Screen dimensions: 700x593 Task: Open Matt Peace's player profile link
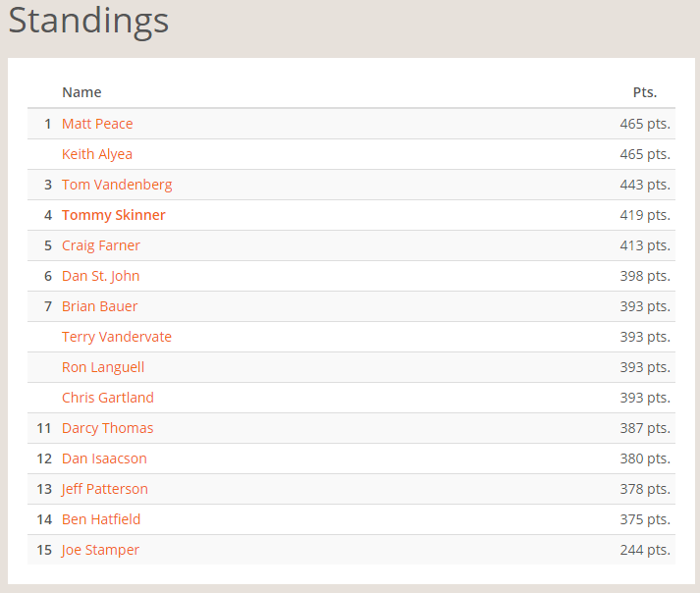pos(97,124)
